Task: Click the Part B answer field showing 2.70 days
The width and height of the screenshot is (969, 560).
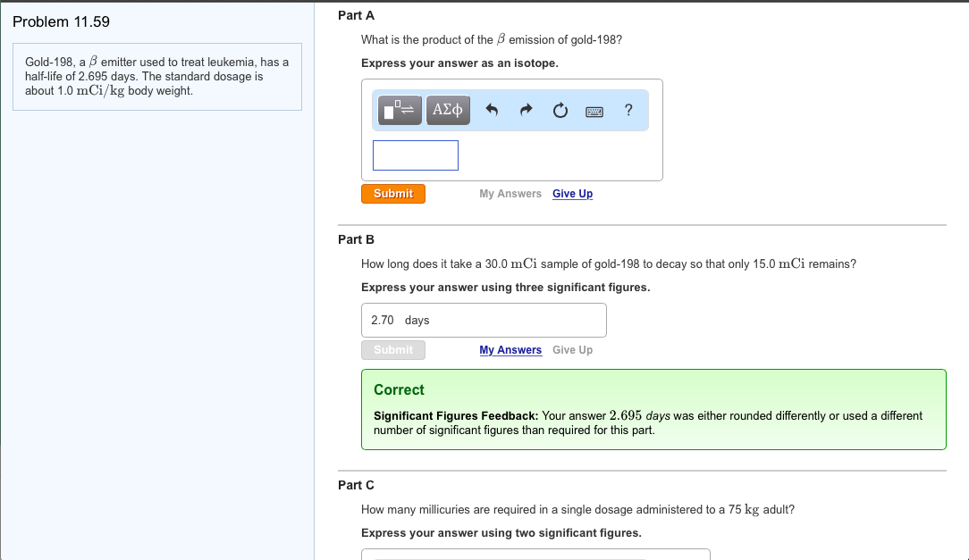Action: pos(484,321)
